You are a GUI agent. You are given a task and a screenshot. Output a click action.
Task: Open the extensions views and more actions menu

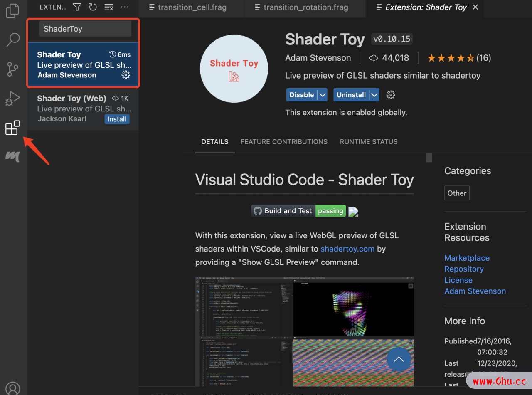pos(124,7)
